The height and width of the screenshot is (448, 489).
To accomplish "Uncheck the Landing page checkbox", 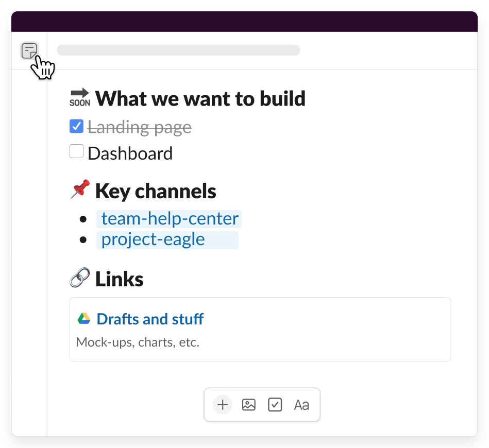I will coord(77,126).
